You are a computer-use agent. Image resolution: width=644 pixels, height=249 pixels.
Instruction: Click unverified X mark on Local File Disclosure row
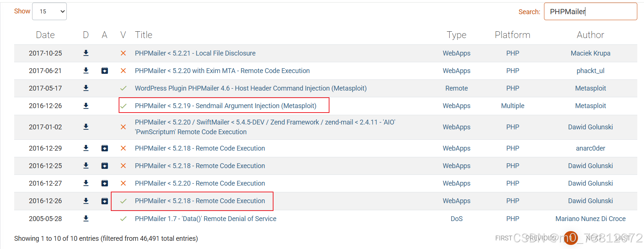pos(123,53)
